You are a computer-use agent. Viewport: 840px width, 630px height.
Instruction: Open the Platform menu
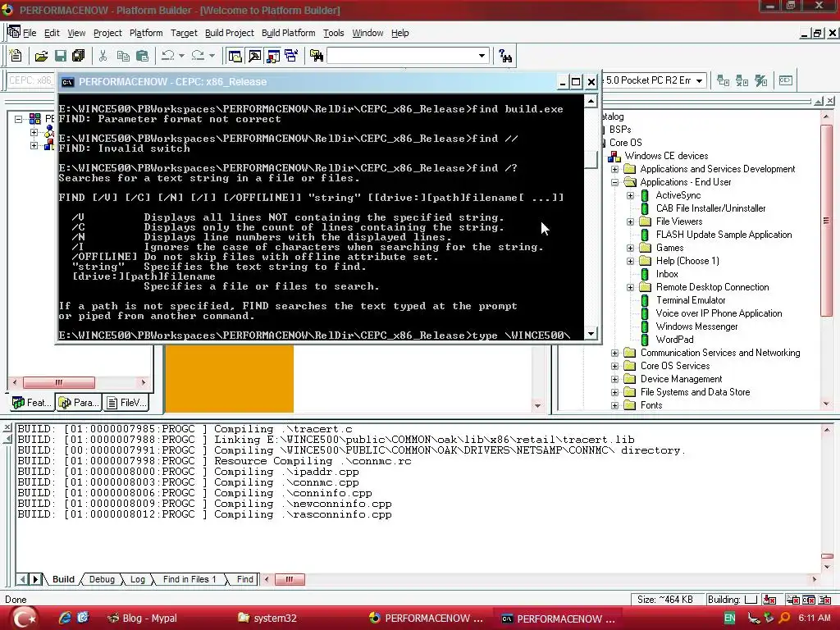coord(146,33)
